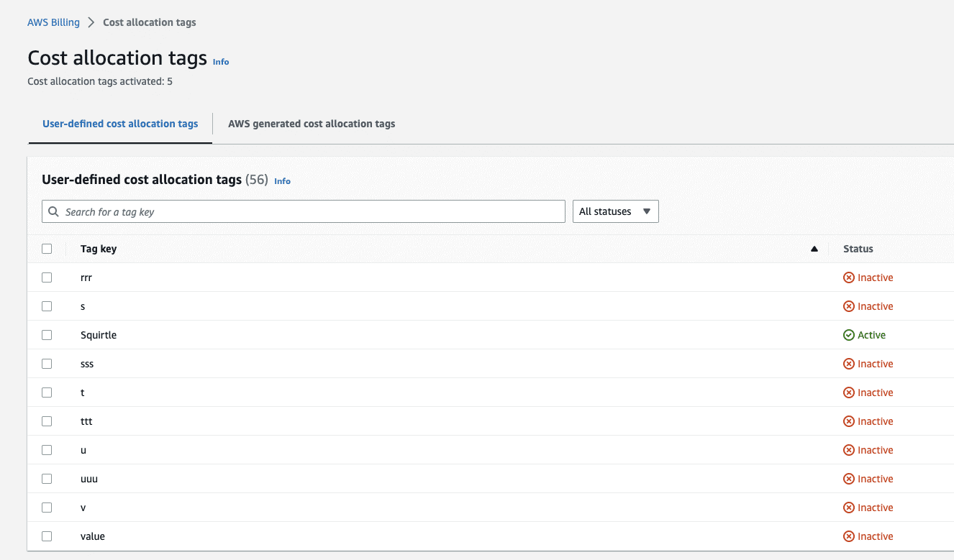The width and height of the screenshot is (954, 560).
Task: Switch to User-defined cost allocation tags tab
Action: [120, 124]
